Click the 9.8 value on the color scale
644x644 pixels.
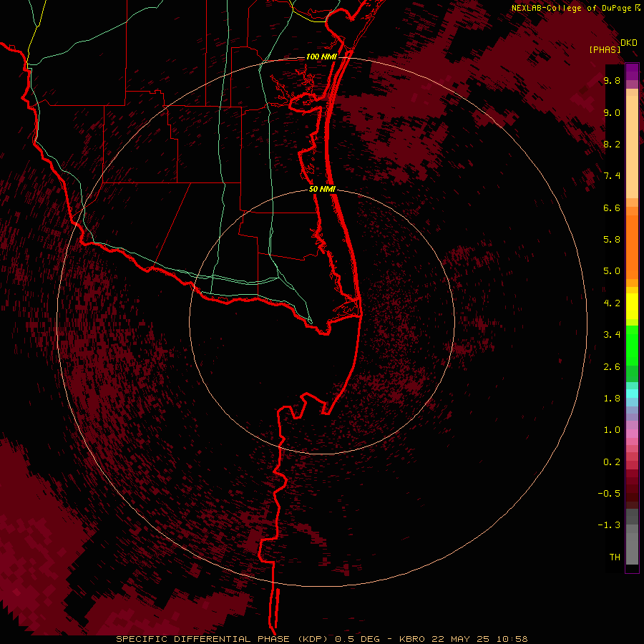coord(612,81)
